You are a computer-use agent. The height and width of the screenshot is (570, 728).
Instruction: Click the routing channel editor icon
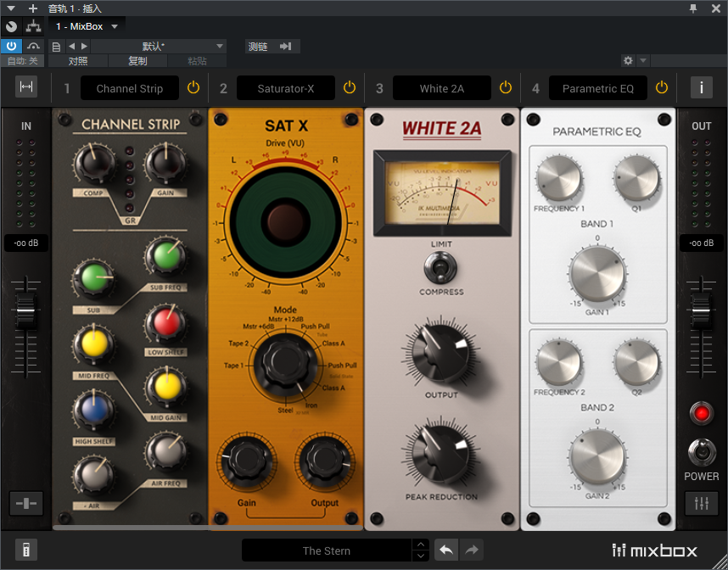(33, 26)
